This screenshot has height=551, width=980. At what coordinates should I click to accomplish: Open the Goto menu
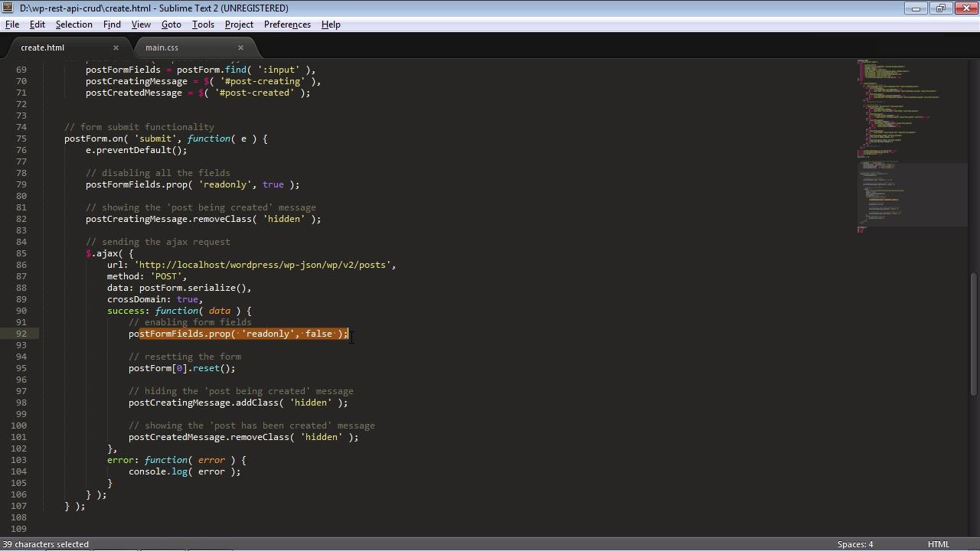point(171,24)
